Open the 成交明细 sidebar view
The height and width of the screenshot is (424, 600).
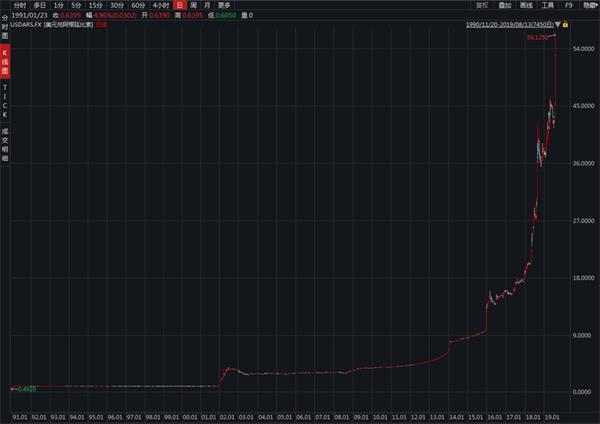[5, 145]
